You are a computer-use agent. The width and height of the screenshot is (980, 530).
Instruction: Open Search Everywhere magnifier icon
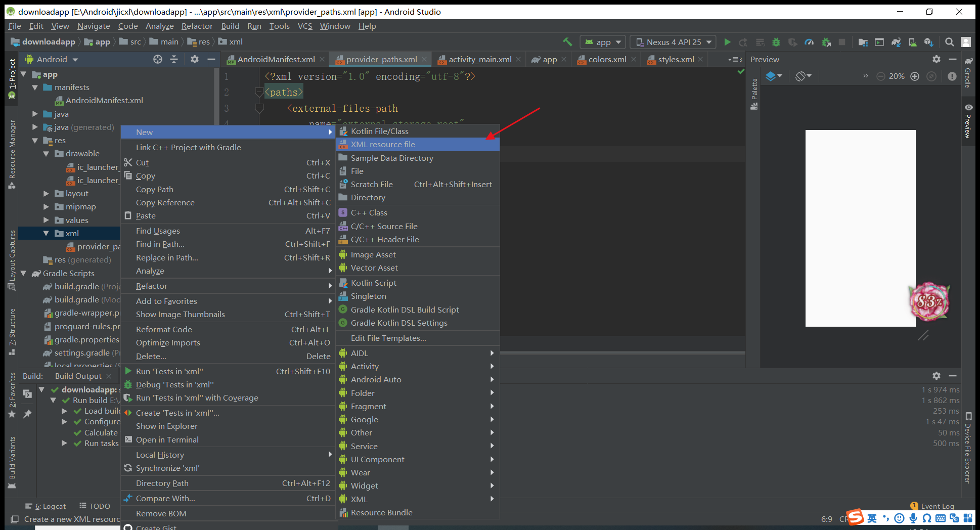(x=950, y=42)
